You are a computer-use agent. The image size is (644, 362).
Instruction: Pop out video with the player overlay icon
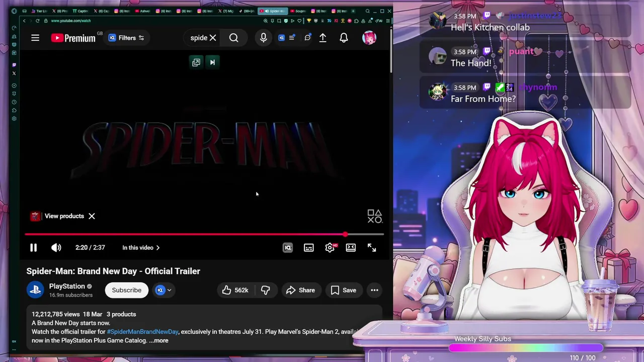196,62
